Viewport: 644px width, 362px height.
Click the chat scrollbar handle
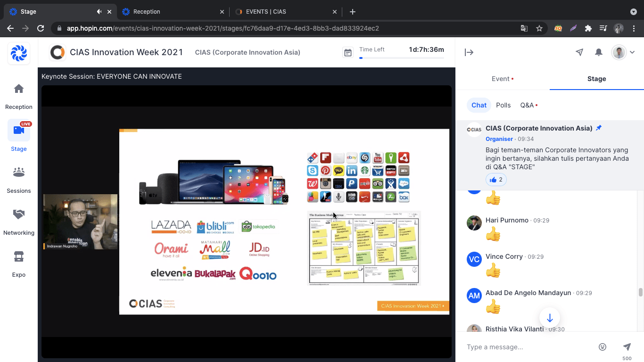(640, 292)
